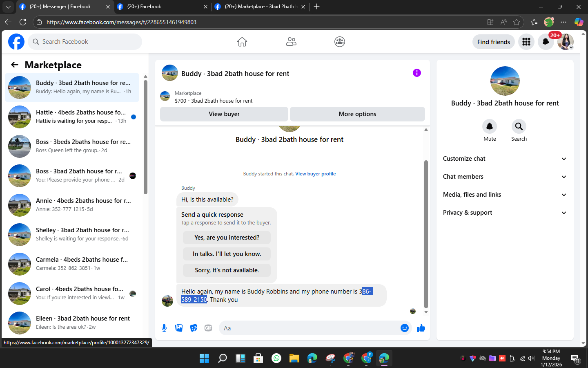Open account profile picture menu

566,42
